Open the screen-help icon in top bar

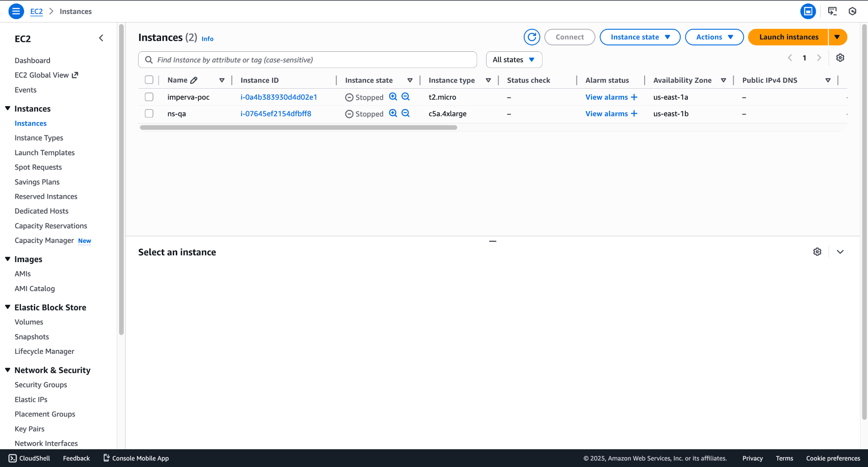832,11
